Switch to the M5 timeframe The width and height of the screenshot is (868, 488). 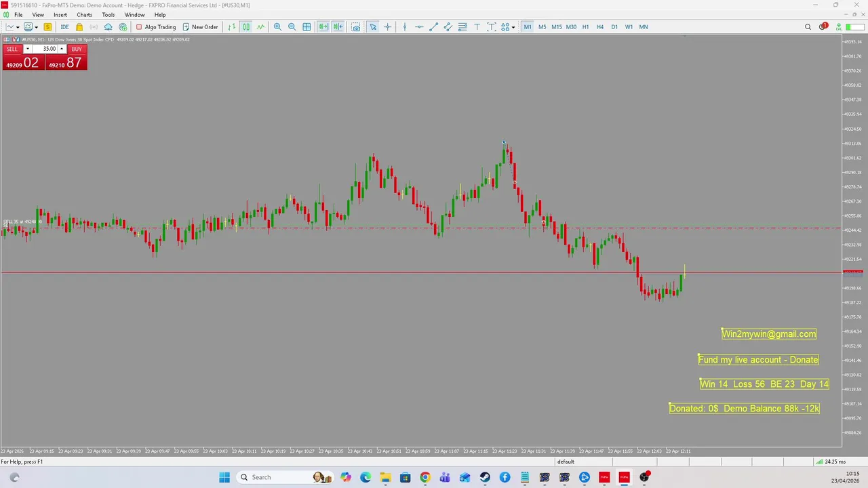[542, 27]
